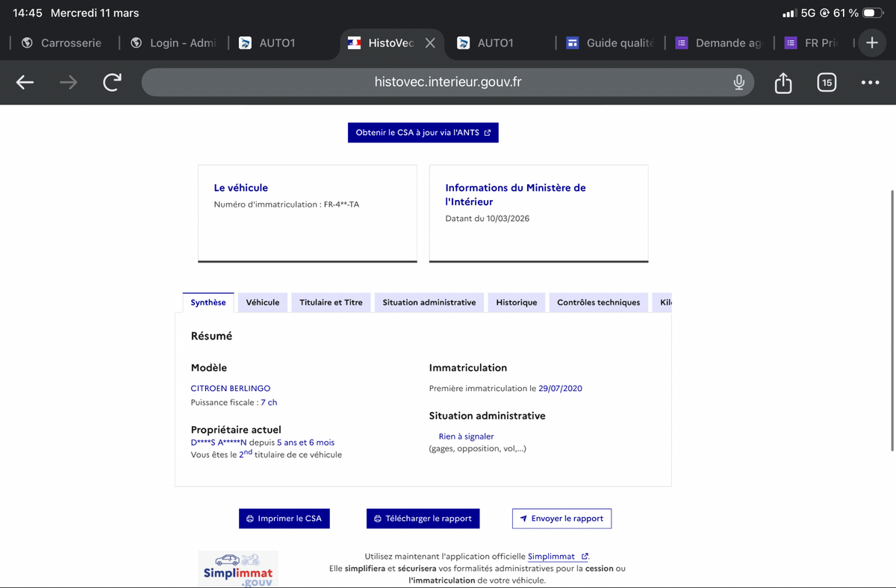The image size is (896, 588).
Task: Open the browser three-dot menu
Action: tap(870, 82)
